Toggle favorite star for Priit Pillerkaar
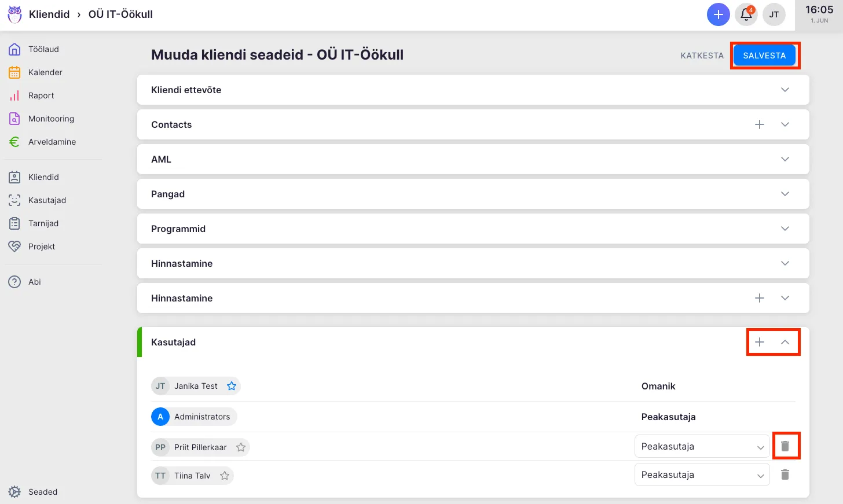Image resolution: width=843 pixels, height=504 pixels. click(x=241, y=447)
